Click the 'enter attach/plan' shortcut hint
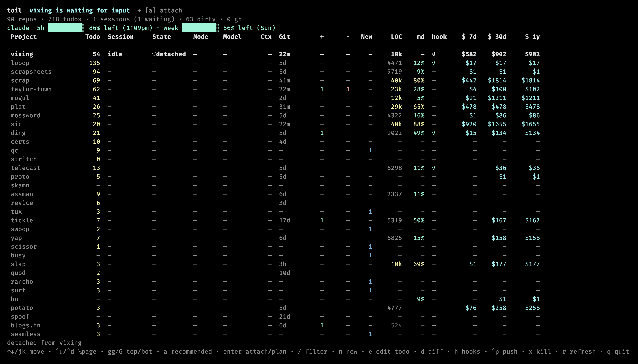 pyautogui.click(x=255, y=352)
